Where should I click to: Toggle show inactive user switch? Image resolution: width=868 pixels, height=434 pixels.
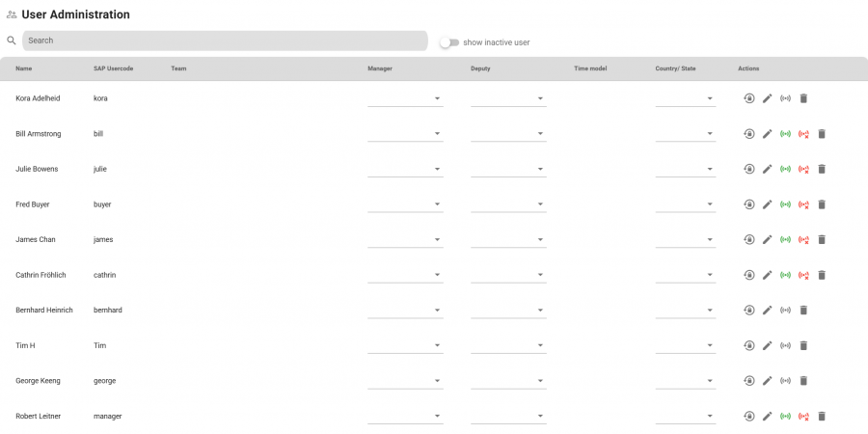point(449,42)
